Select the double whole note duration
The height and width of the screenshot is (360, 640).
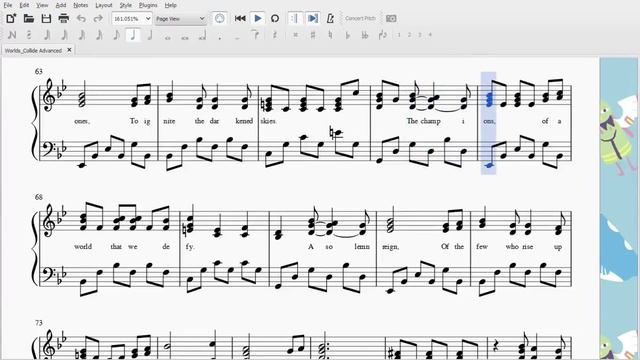tap(185, 37)
